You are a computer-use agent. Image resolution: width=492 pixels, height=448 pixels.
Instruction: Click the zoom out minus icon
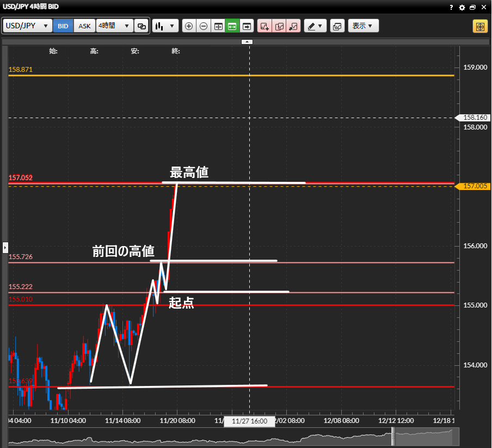pos(204,26)
